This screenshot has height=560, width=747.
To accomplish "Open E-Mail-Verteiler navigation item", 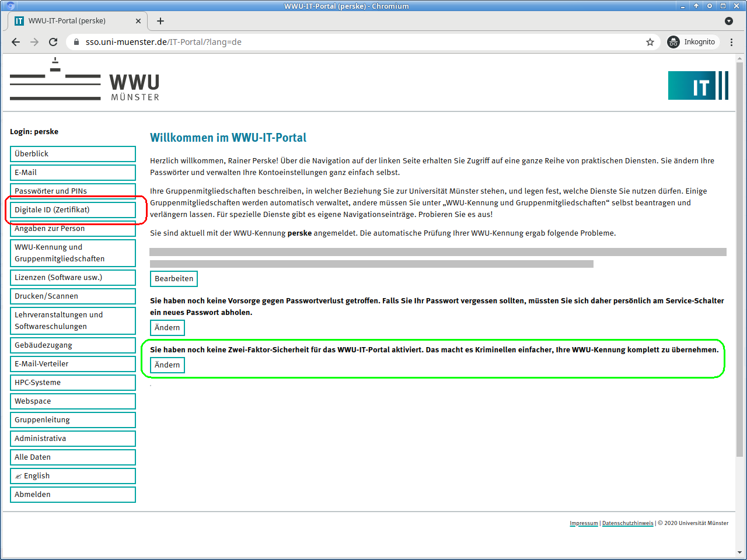I will (x=73, y=364).
